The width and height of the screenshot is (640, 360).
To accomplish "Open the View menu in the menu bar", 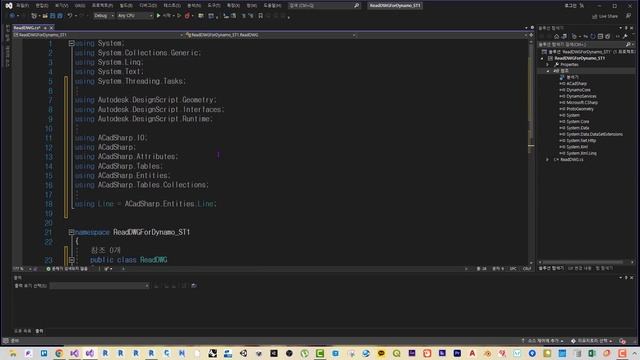I will [61, 6].
